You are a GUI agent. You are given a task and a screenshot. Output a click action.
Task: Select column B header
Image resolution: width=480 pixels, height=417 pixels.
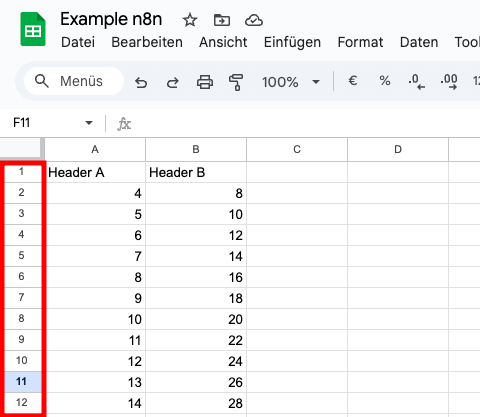point(196,150)
